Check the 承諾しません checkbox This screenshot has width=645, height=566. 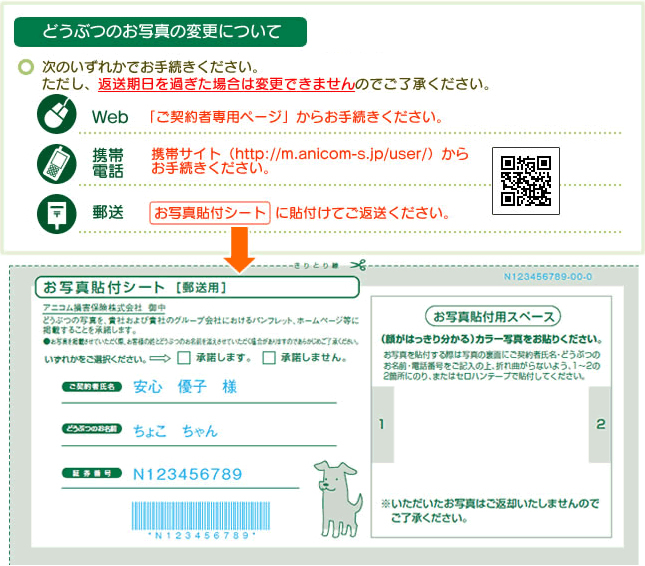[269, 357]
